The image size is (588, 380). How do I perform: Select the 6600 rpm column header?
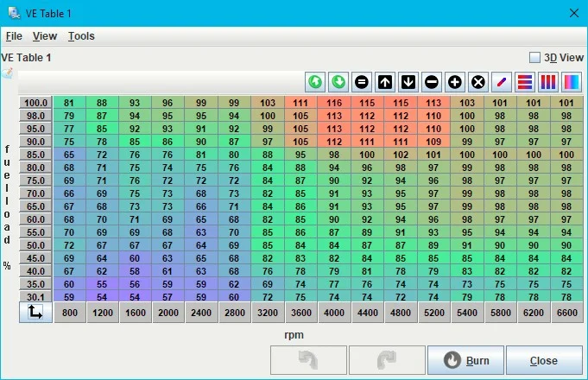(566, 313)
